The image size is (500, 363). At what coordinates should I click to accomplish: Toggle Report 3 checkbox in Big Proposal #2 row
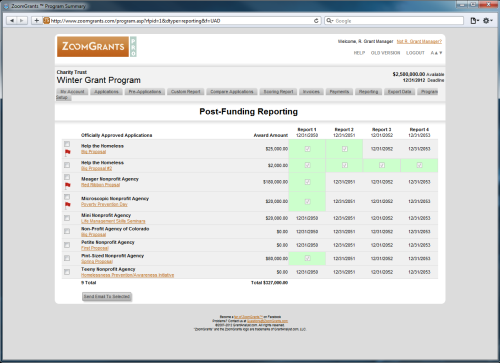(x=382, y=165)
